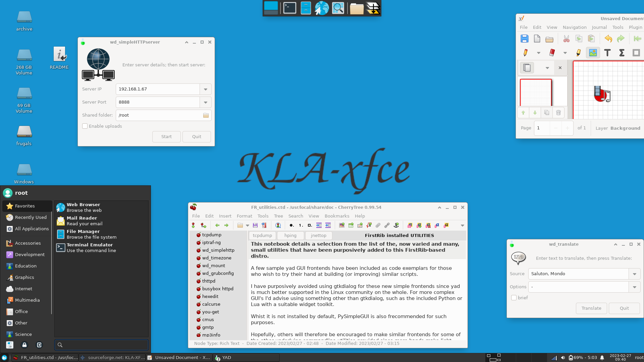Open Bookmarks menu in CherryTree

(337, 216)
